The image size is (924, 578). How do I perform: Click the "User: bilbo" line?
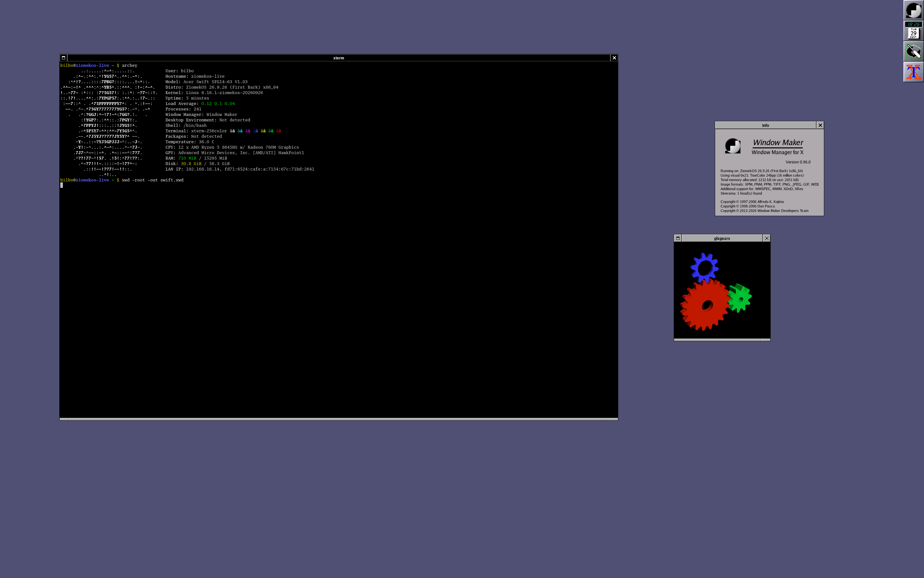point(179,71)
